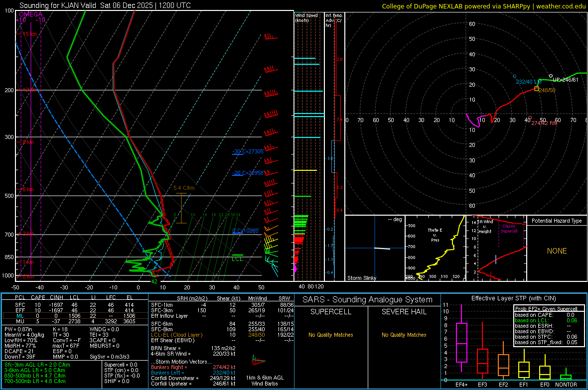
Task: Click the SFC-1km shear row
Action: coord(222,305)
